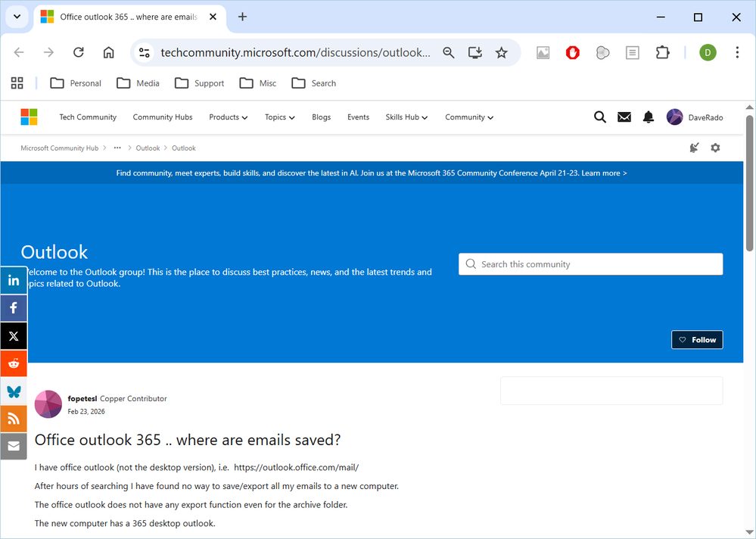This screenshot has width=756, height=539.
Task: Open the reading mode extension icon
Action: coord(633,52)
